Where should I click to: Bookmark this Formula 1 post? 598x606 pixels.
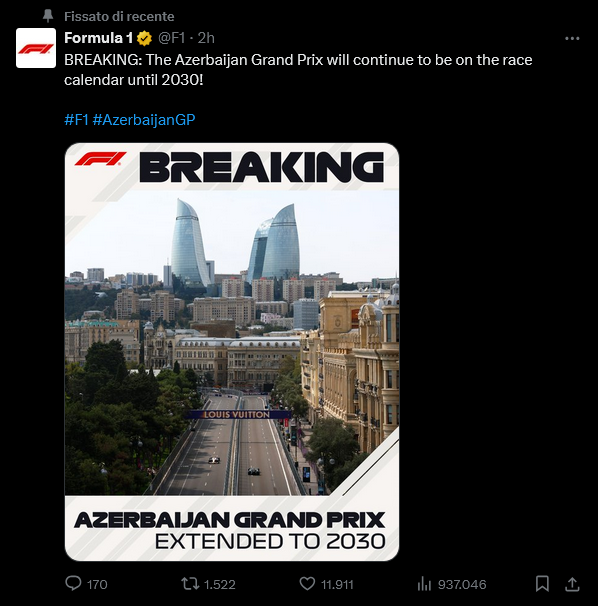(x=542, y=584)
